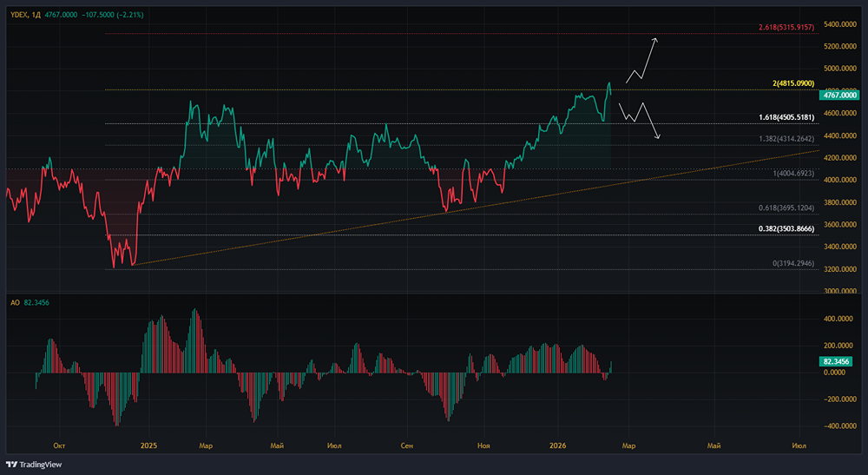Click the green 82.3456 AO value tag

837,360
